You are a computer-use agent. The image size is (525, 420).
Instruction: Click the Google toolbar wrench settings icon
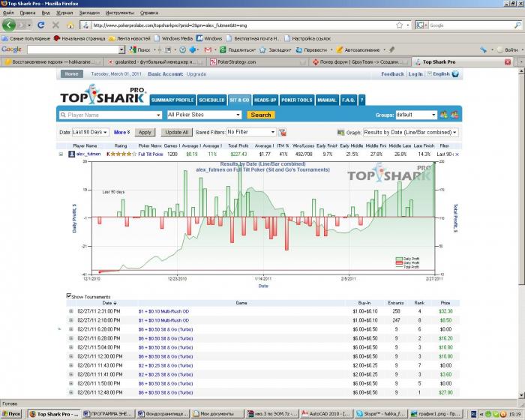click(x=483, y=50)
